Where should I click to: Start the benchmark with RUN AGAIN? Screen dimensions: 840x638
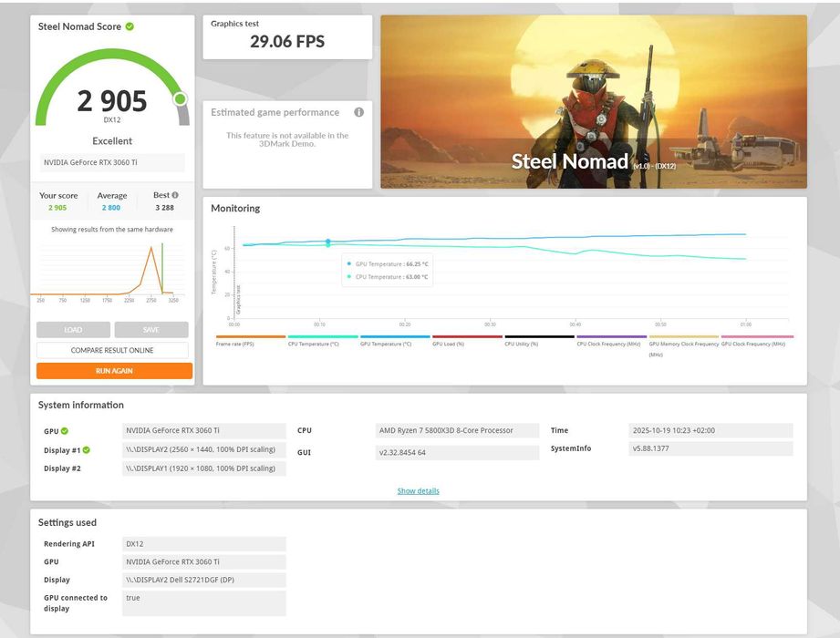114,370
